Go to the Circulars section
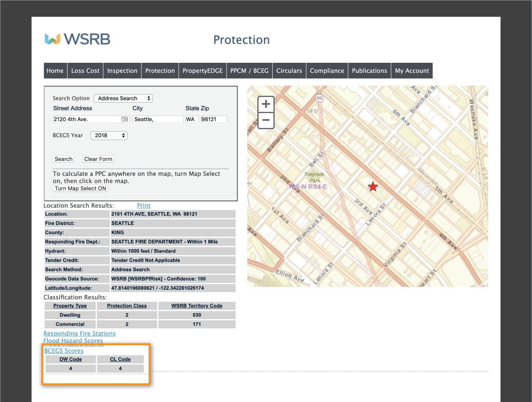Viewport: 532px width, 402px height. pos(289,70)
